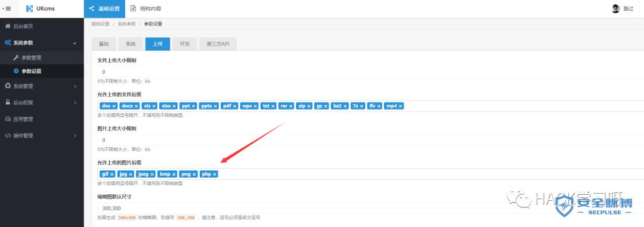Viewport: 644px width, 227px height.
Task: Expand the 系统管理 sidebar menu
Action: coord(75,86)
